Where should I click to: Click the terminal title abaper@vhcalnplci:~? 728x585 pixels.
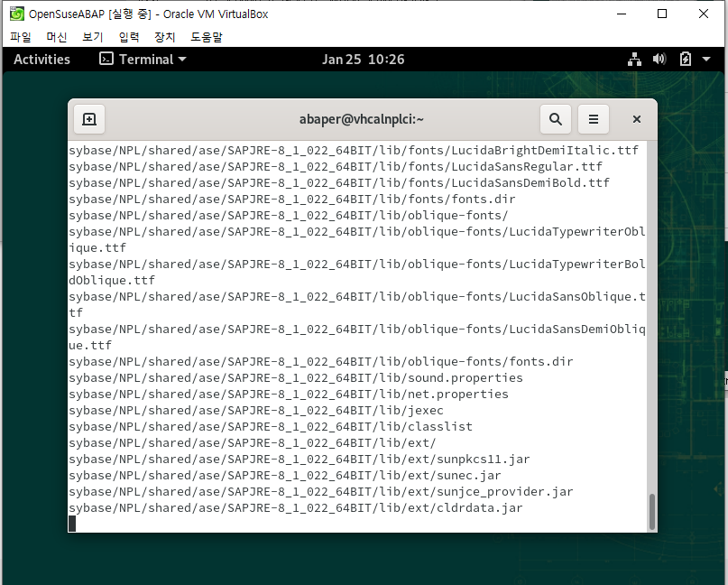point(362,119)
